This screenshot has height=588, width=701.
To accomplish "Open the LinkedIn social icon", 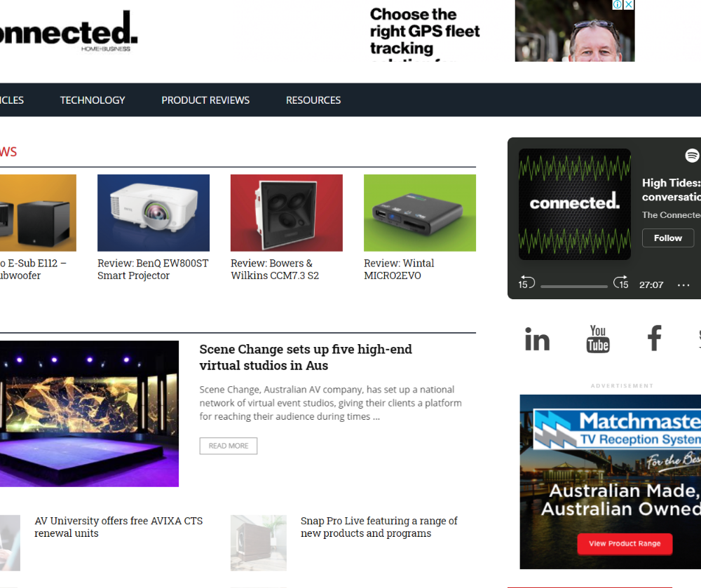I will pyautogui.click(x=537, y=339).
